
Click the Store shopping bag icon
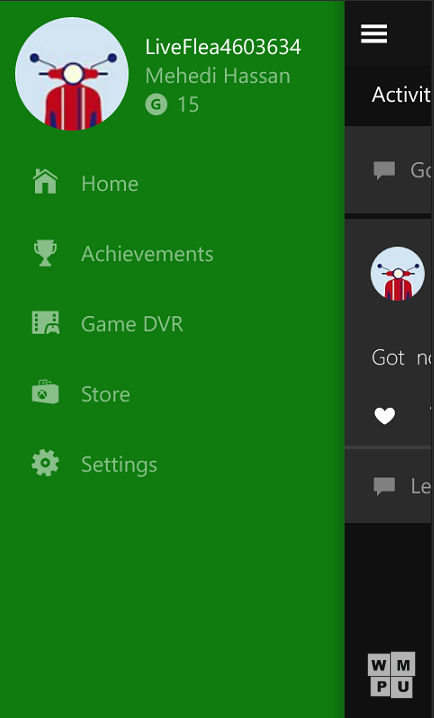(45, 392)
